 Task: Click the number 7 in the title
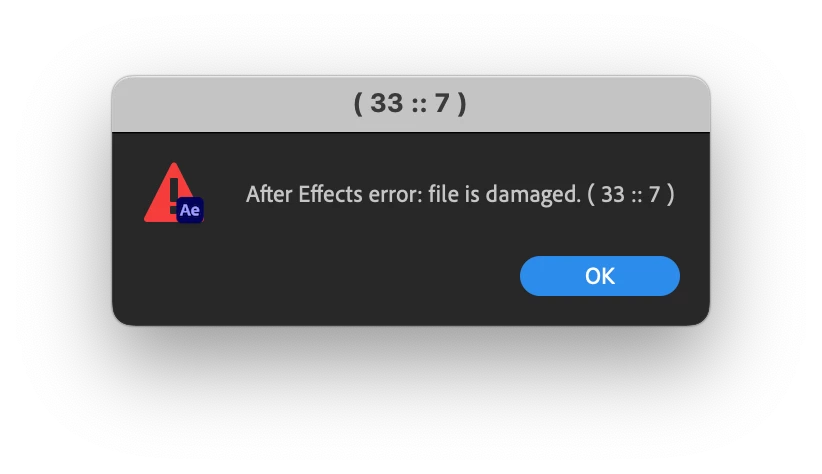pyautogui.click(x=442, y=103)
